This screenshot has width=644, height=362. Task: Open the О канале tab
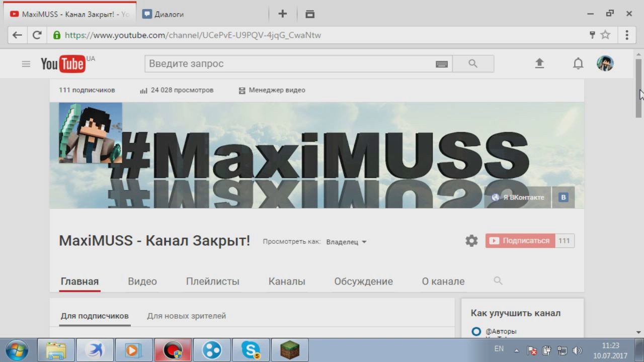coord(443,282)
